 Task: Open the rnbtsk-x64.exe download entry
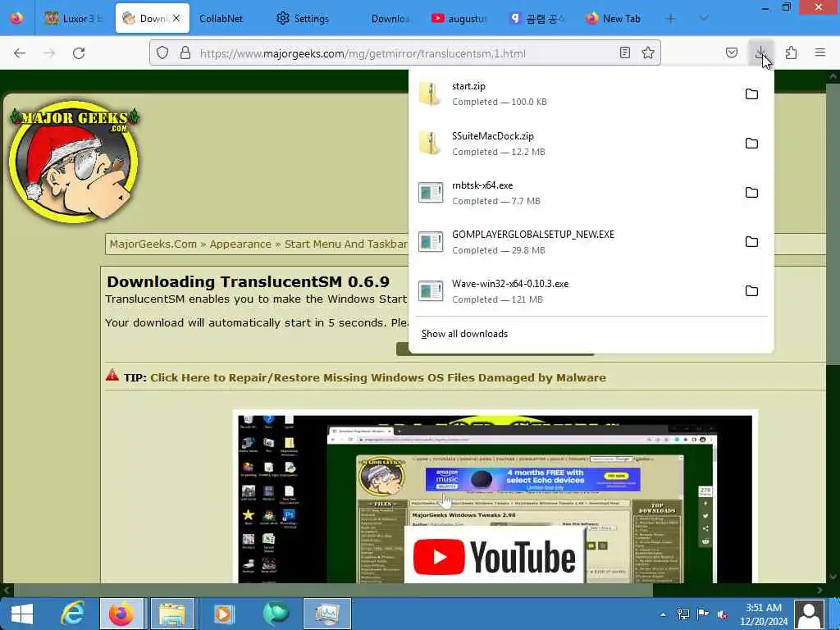pos(575,193)
